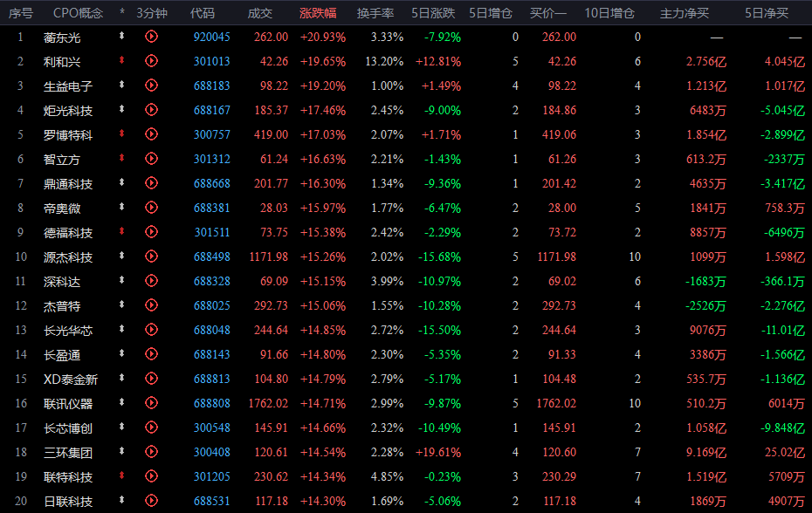
Task: Select stock name 联讯仪器
Action: (68, 404)
